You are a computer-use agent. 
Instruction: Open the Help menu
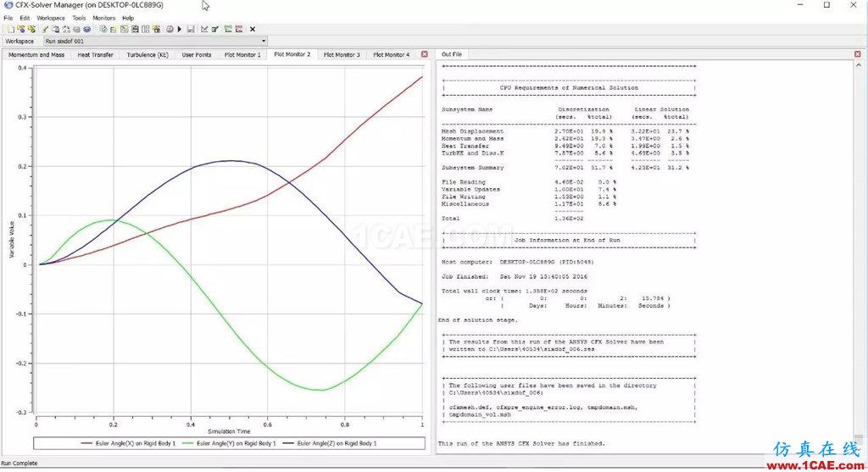(x=128, y=18)
